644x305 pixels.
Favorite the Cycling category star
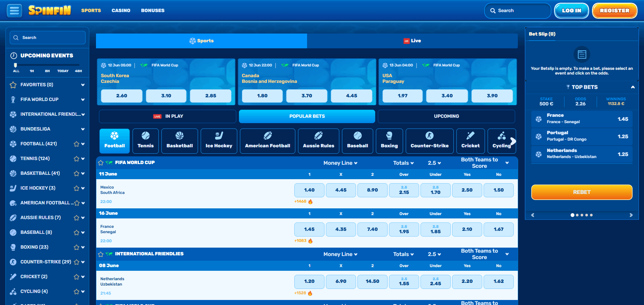[x=77, y=292]
